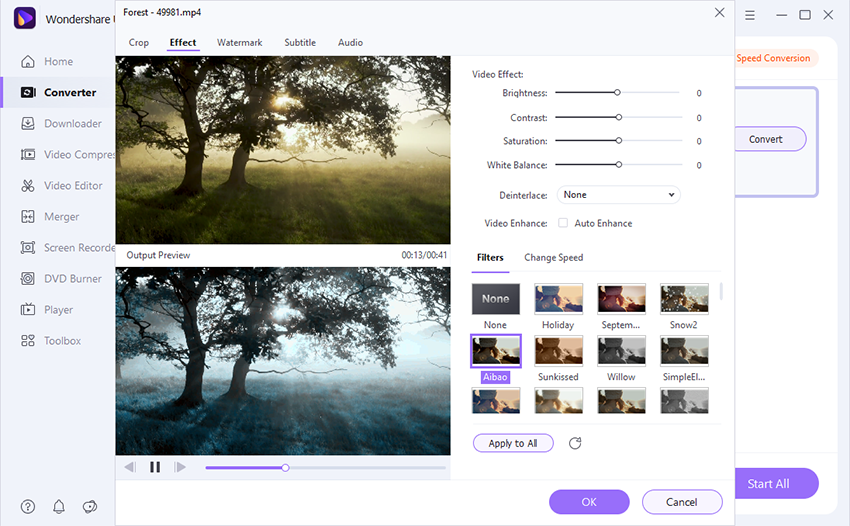Step to the next frame
This screenshot has height=526, width=850.
coord(180,467)
